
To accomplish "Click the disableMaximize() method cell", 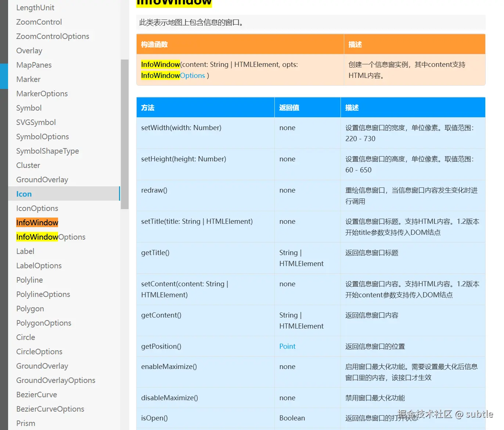I will (205, 398).
